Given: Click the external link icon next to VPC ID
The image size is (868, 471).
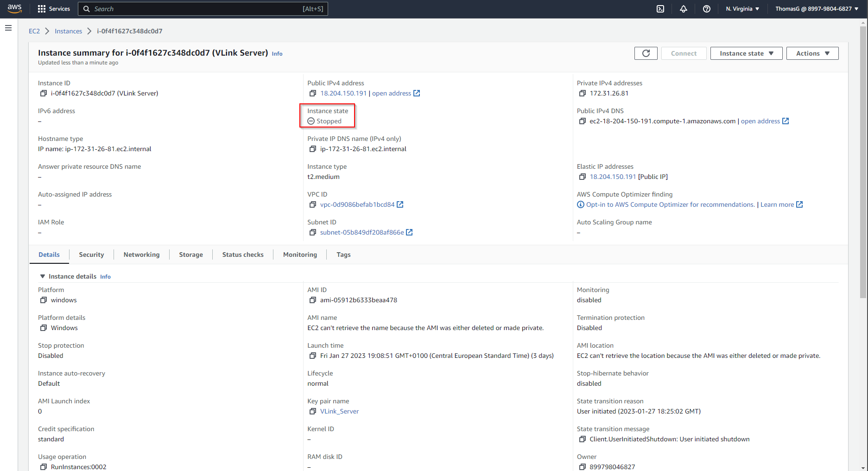Looking at the screenshot, I should tap(400, 204).
